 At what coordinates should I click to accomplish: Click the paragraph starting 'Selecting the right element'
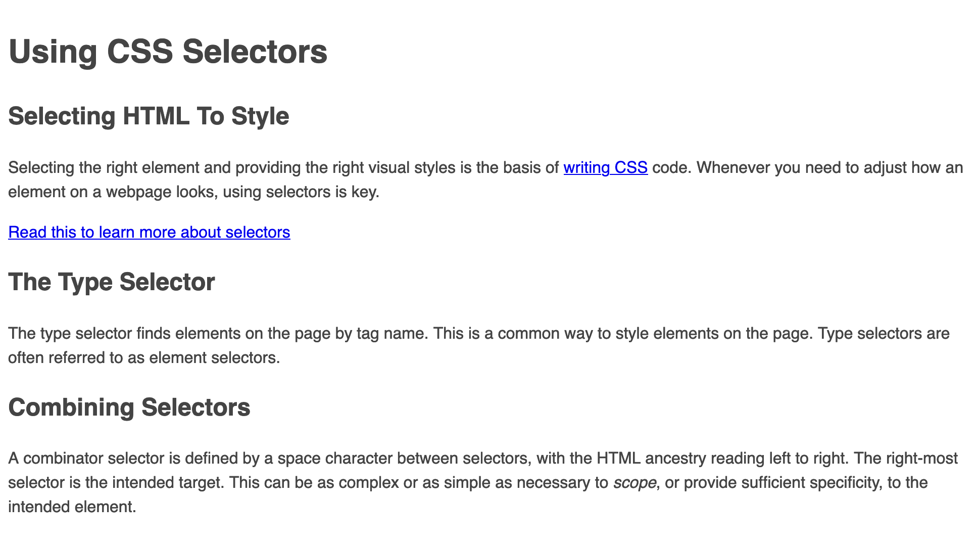486,179
